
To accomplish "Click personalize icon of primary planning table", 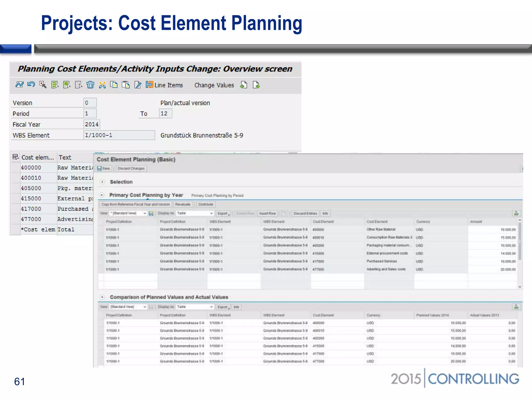I will click(x=516, y=213).
